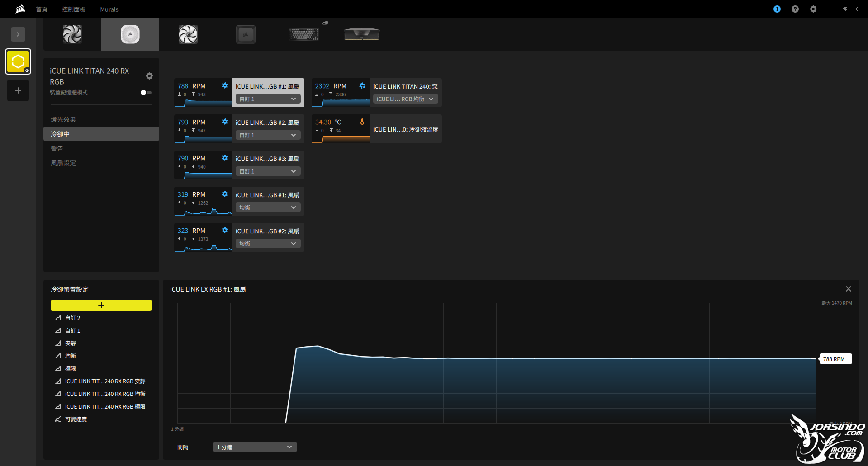Open the 均衡 dropdown on the 323 RPM fan
This screenshot has height=466, width=868.
coord(268,244)
